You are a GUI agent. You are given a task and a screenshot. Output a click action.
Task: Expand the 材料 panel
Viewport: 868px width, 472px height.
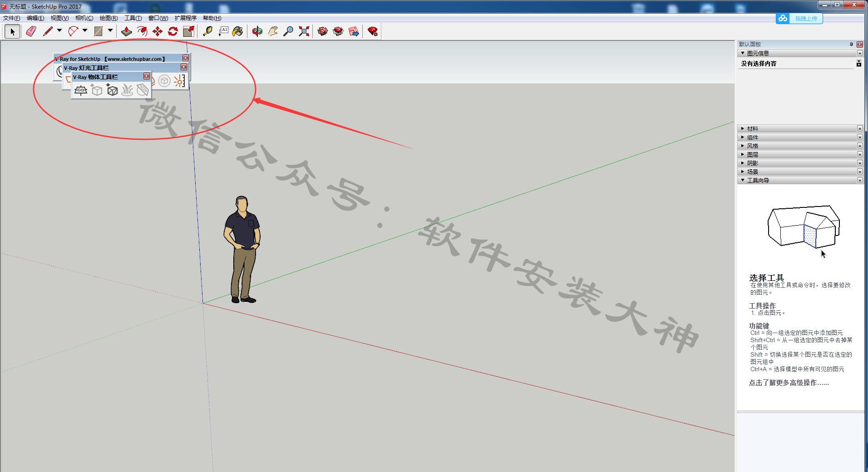tap(743, 128)
